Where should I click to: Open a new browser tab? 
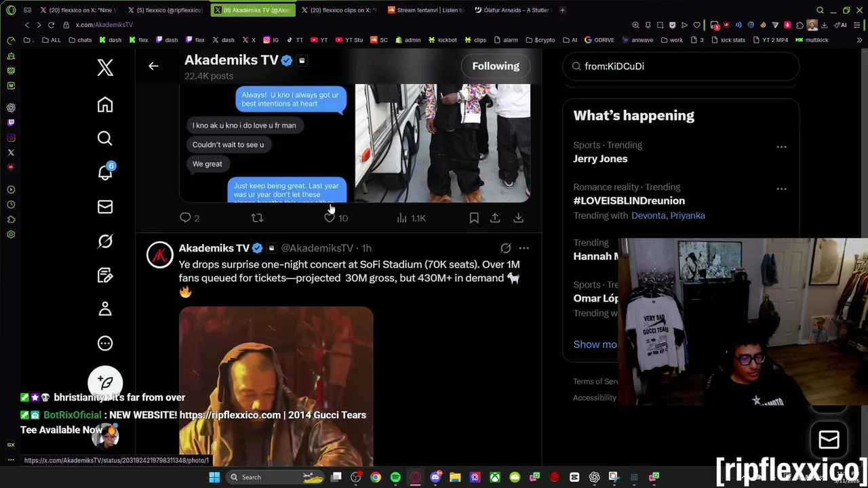coord(562,10)
